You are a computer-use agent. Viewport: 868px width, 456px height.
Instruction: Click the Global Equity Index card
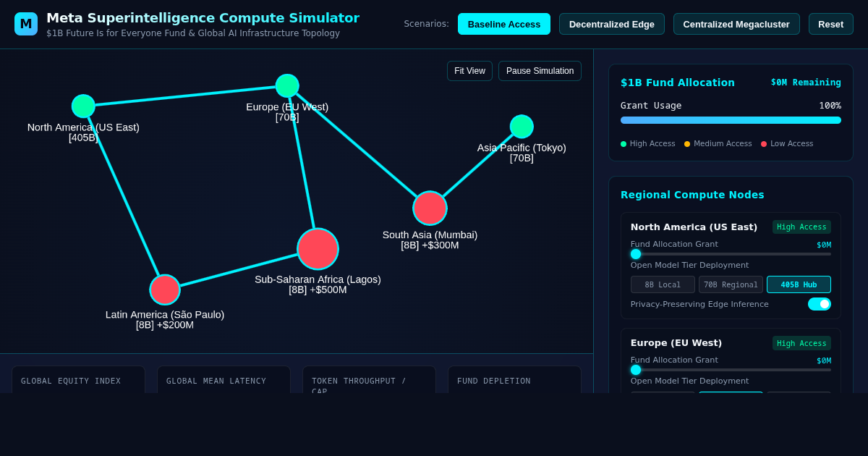(78, 379)
